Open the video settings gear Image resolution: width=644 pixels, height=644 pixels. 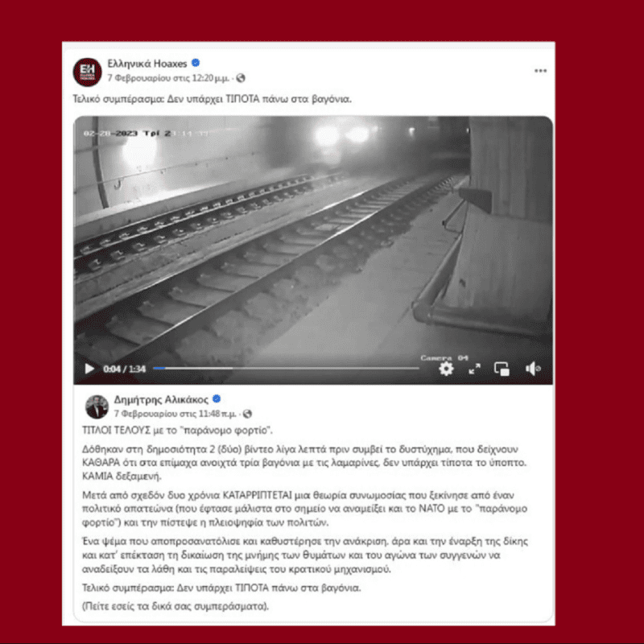pos(446,369)
